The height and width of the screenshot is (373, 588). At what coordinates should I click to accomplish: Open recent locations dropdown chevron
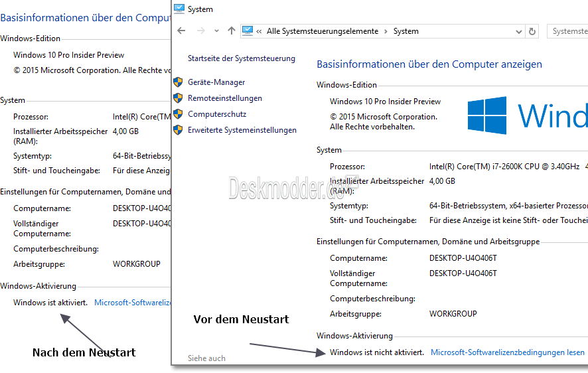tap(216, 31)
